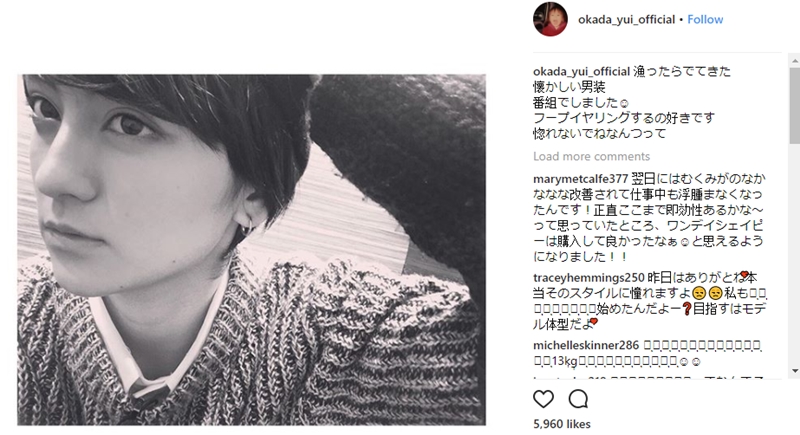800x435 pixels.
Task: Open traceyhemmings250 commenter profile
Action: [x=589, y=277]
